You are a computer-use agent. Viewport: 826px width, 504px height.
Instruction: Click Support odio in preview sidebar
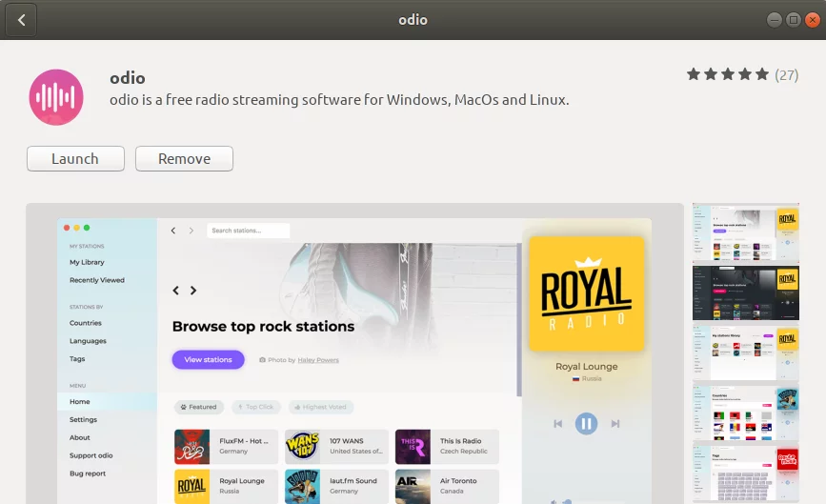coord(91,455)
